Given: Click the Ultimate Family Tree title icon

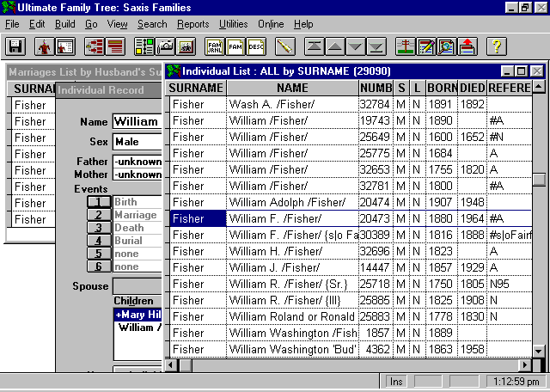Looking at the screenshot, I should click(9, 8).
